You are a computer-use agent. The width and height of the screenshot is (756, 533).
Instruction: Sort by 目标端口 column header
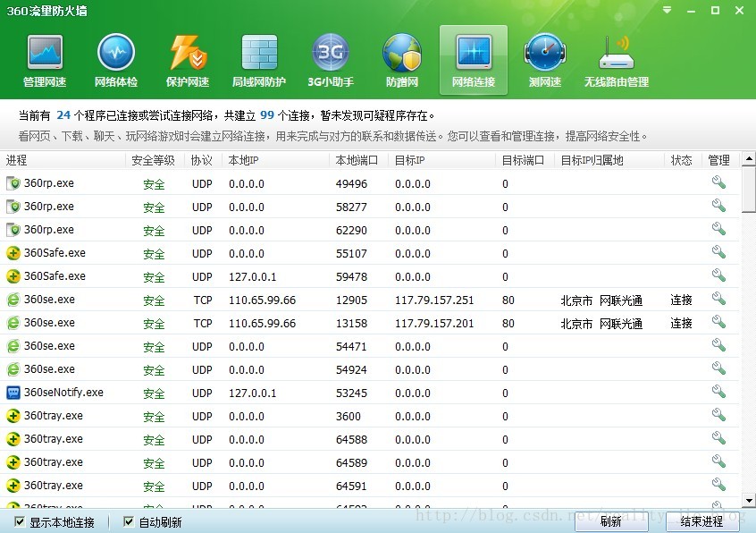tap(524, 160)
